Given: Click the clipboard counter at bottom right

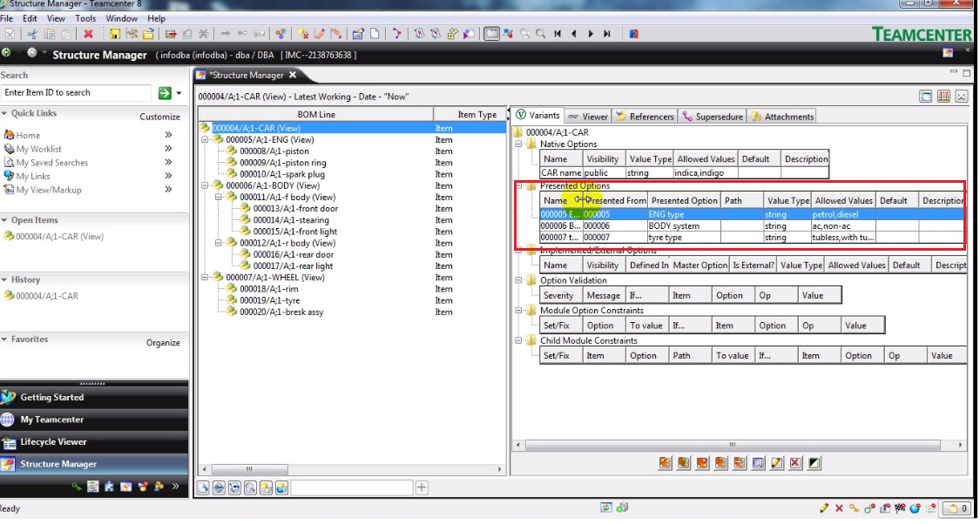Looking at the screenshot, I should click(x=956, y=508).
